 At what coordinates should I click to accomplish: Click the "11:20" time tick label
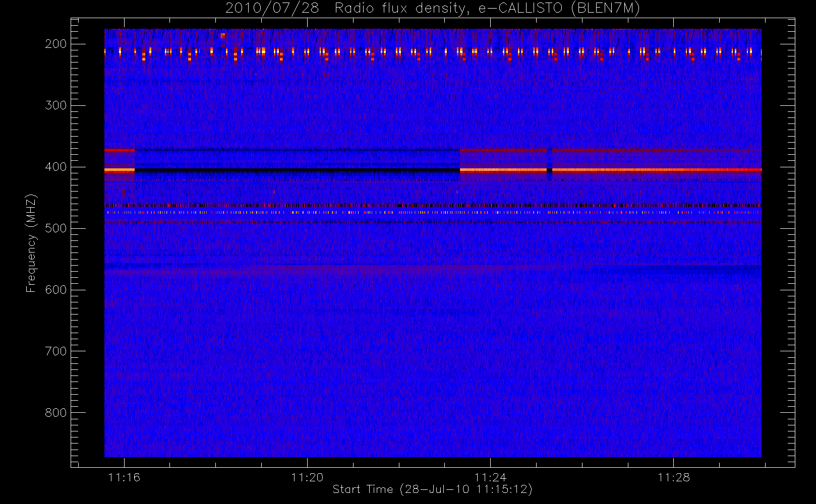[307, 477]
